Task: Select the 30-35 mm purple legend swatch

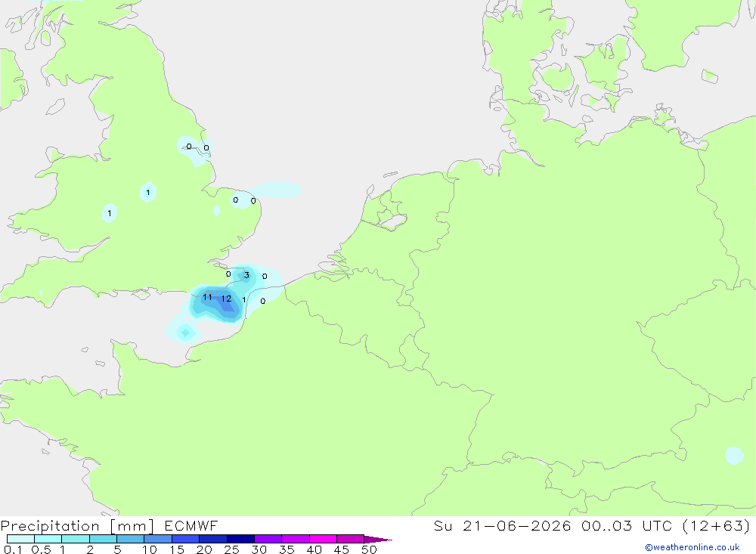Action: tap(268, 539)
